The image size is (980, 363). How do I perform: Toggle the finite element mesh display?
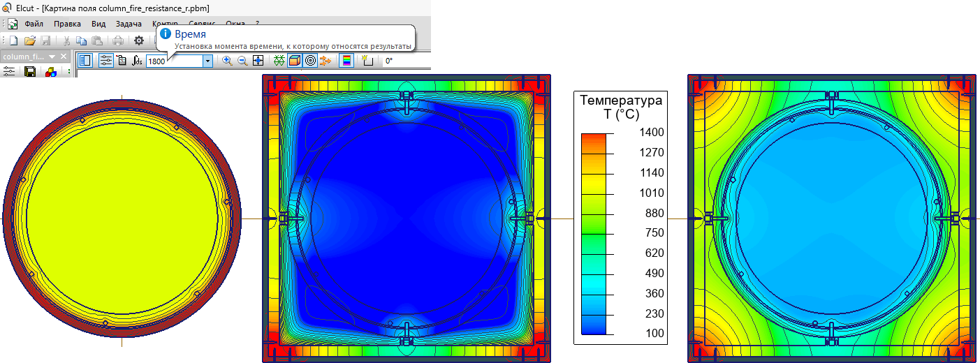279,61
